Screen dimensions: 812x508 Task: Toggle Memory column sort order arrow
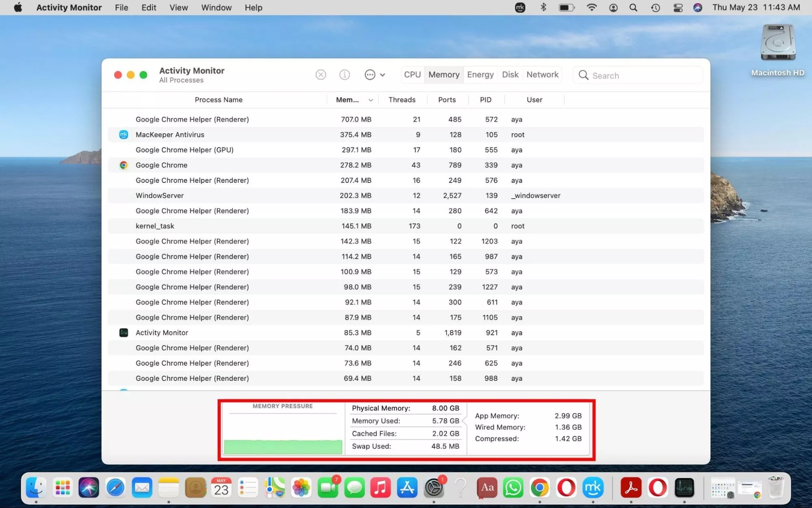pos(370,100)
